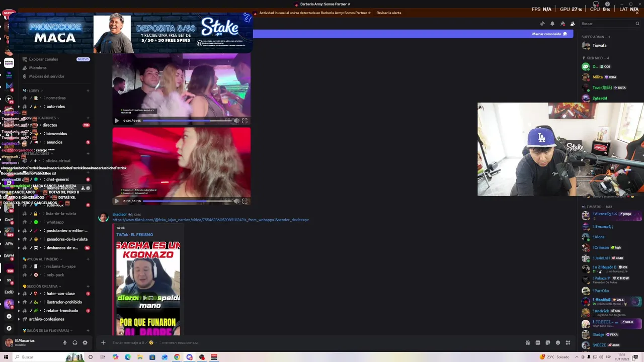The image size is (644, 362).
Task: Expand the postulantes-a-editor channel threads
Action: 19,231
